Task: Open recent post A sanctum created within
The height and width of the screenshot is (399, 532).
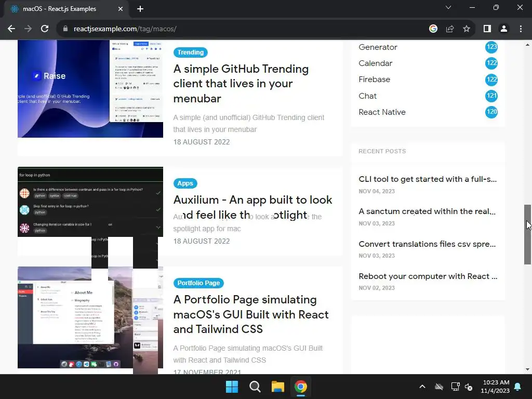Action: click(427, 211)
